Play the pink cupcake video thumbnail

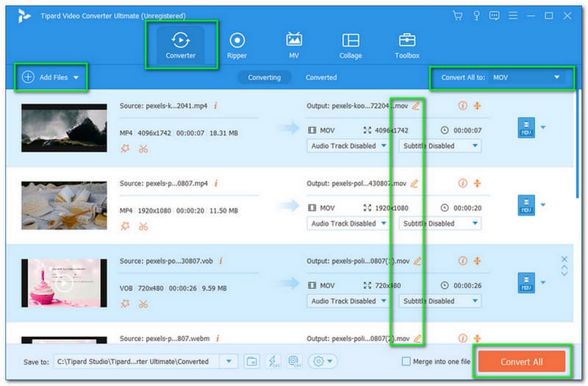64,283
